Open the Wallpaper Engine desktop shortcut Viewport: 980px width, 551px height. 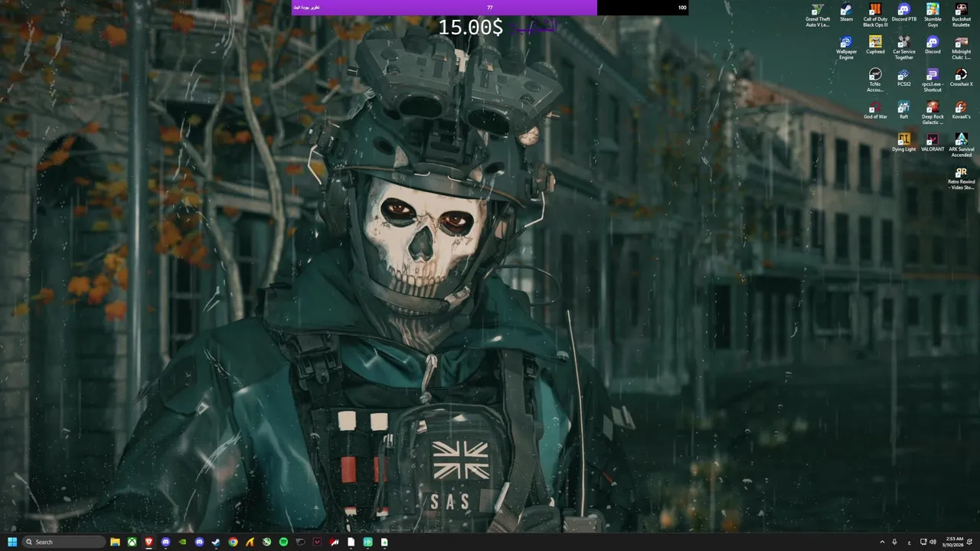[846, 47]
